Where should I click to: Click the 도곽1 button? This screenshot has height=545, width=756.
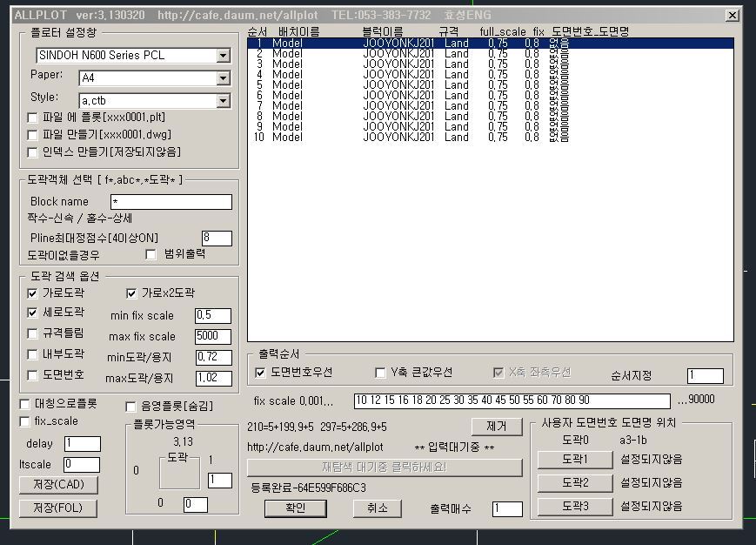pyautogui.click(x=573, y=460)
